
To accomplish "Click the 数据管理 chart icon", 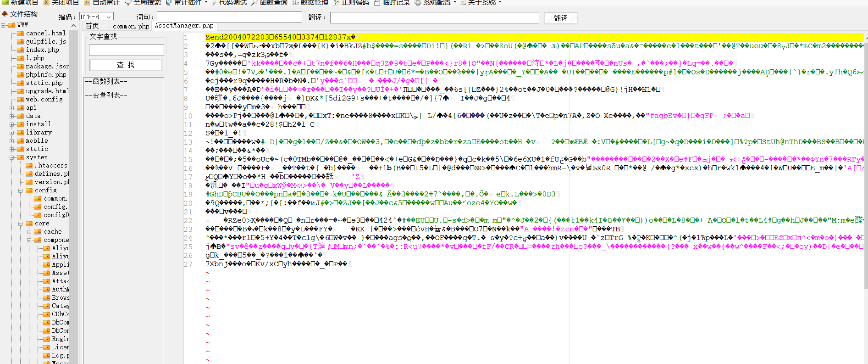I will (295, 2).
